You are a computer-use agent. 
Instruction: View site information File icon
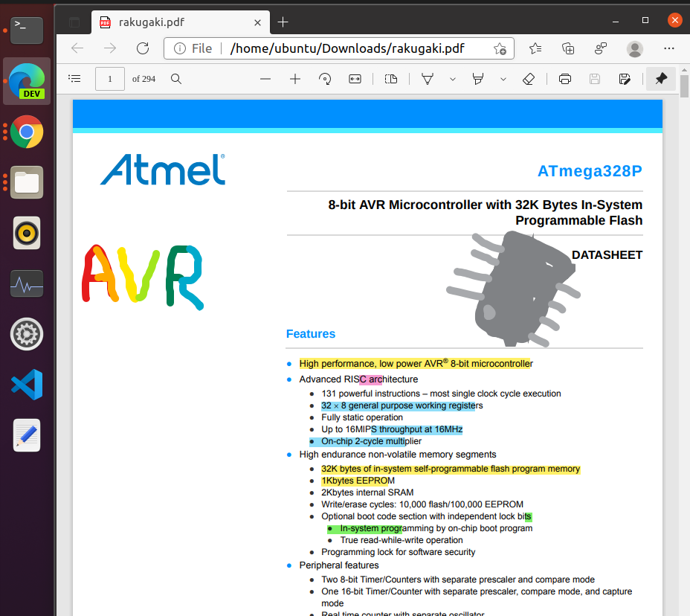click(x=193, y=48)
